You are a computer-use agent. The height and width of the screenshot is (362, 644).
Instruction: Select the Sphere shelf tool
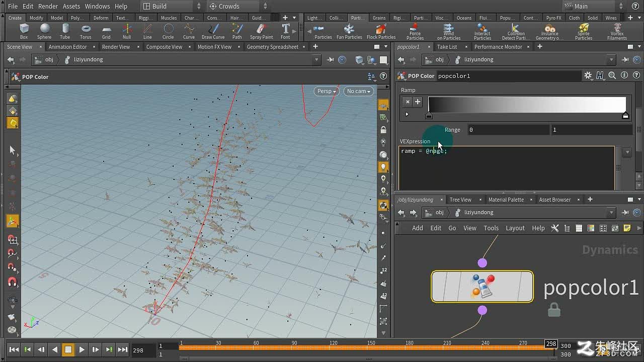point(44,31)
